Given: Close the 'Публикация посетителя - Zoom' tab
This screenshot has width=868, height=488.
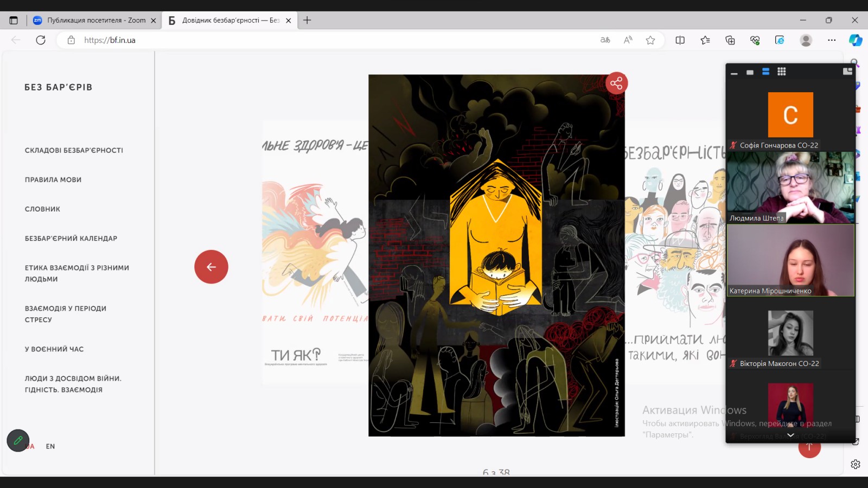Looking at the screenshot, I should pyautogui.click(x=154, y=21).
